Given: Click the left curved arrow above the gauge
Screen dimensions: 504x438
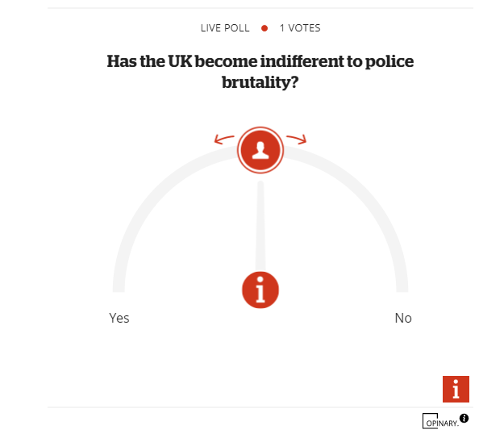Looking at the screenshot, I should tap(223, 139).
